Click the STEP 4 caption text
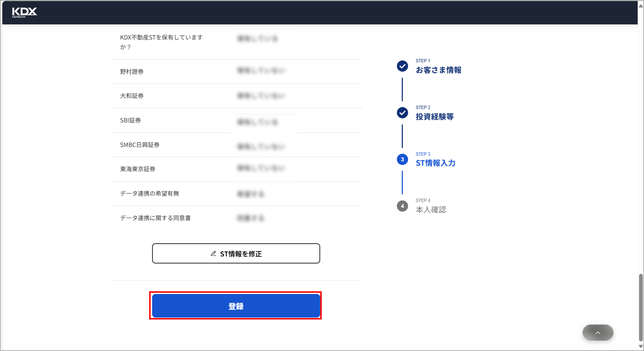644x351 pixels. (423, 200)
